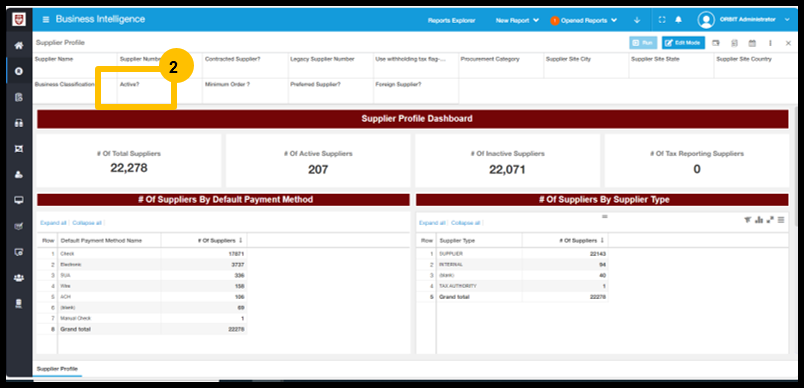Open the calendar schedule icon near Edit Mode
Viewport: 804px width, 388px height.
[x=752, y=43]
